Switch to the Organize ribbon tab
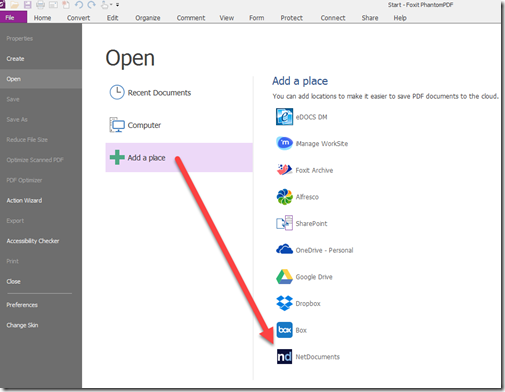Image resolution: width=505 pixels, height=392 pixels. click(148, 18)
